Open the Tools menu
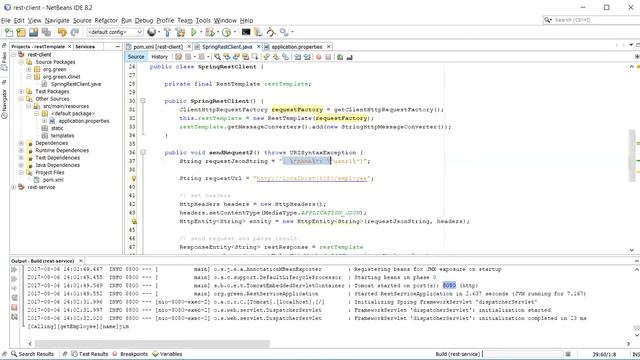This screenshot has height=360, width=640. pyautogui.click(x=203, y=20)
